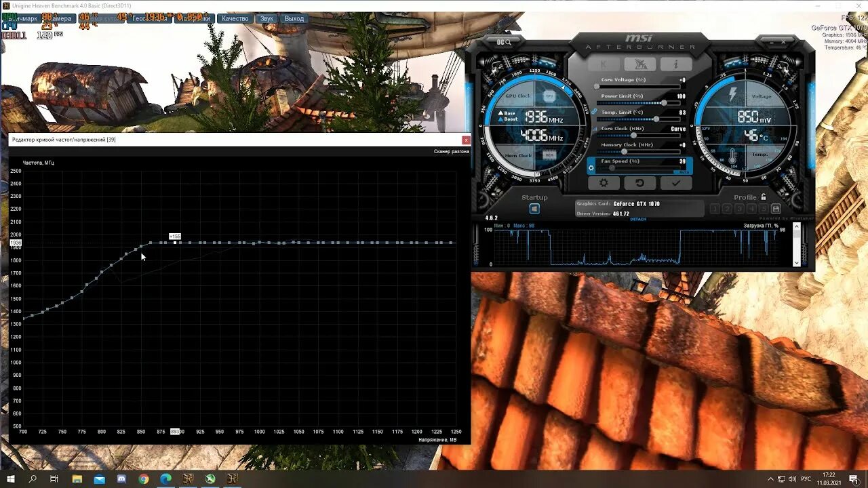Open the Бенчмарк menu in Heaven
868x488 pixels.
tap(21, 18)
